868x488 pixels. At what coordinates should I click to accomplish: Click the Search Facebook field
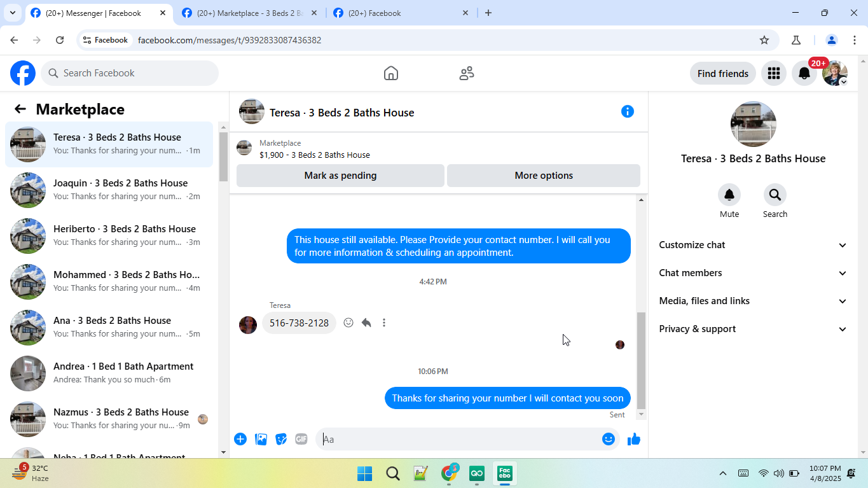tap(130, 73)
